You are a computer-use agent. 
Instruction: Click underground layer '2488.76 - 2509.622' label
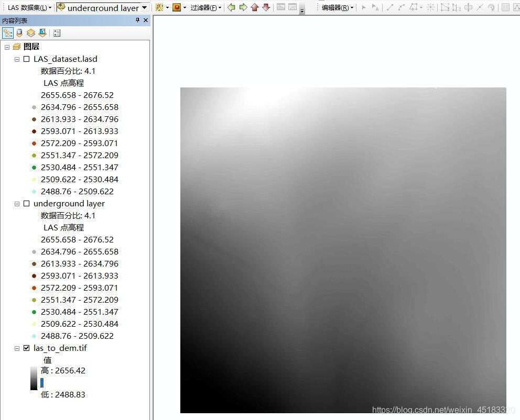(x=77, y=336)
